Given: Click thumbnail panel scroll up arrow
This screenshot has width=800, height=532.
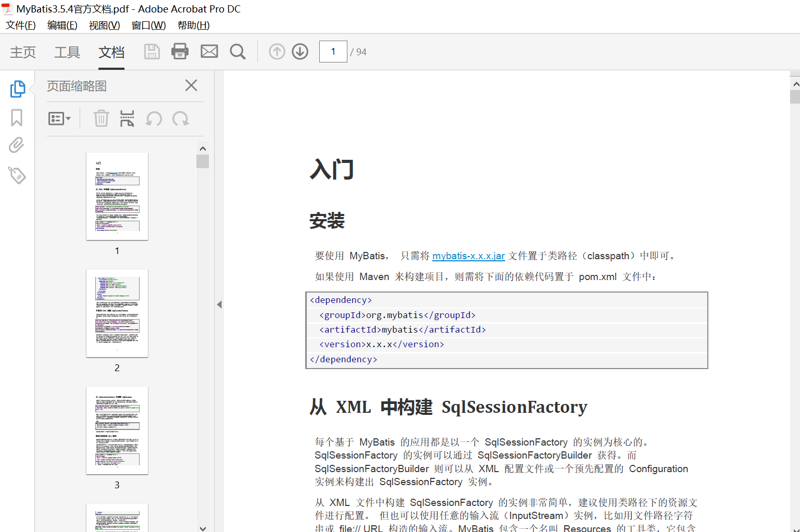Looking at the screenshot, I should (203, 148).
